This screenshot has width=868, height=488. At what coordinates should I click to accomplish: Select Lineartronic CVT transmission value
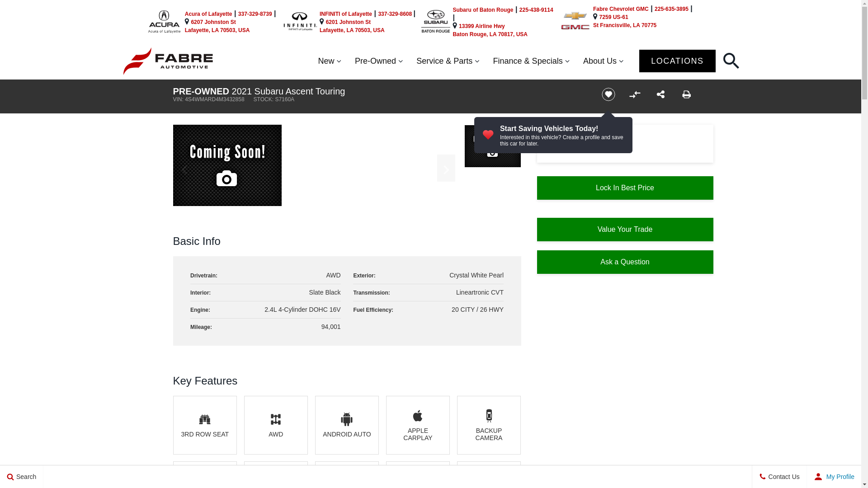pos(480,292)
